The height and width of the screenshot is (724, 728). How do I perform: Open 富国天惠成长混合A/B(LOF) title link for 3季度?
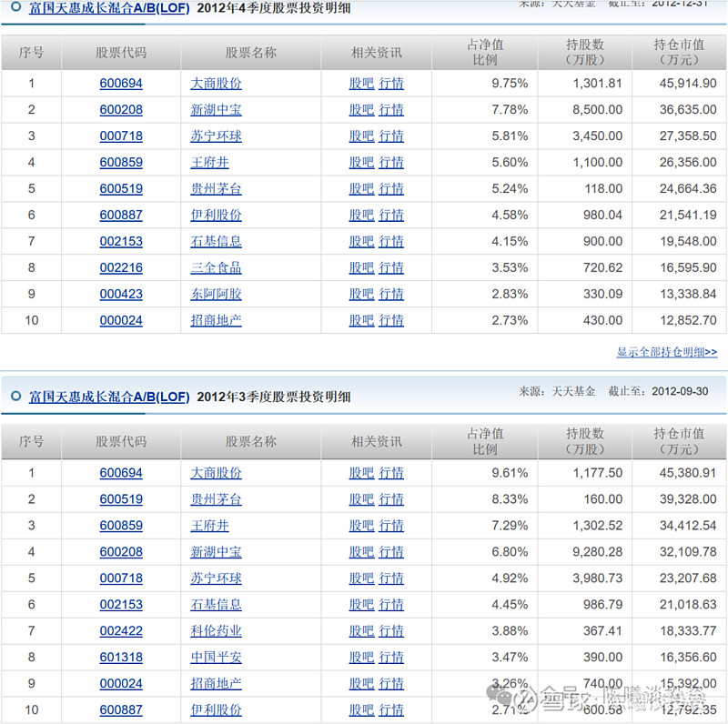pyautogui.click(x=109, y=397)
